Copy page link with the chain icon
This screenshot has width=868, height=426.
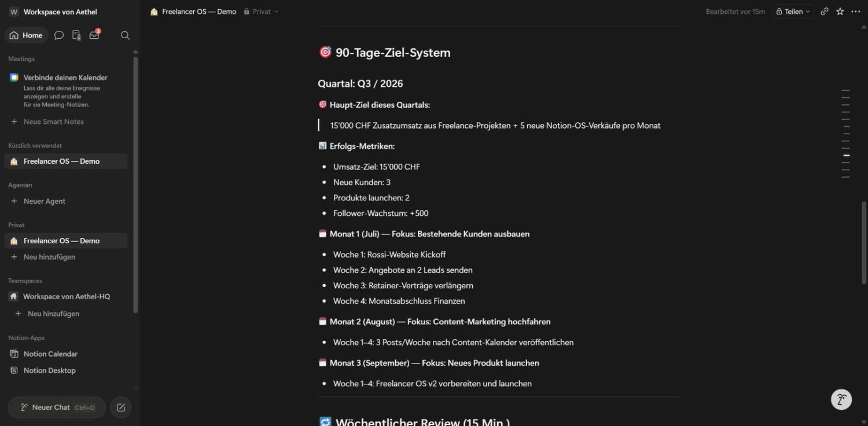[x=825, y=12]
